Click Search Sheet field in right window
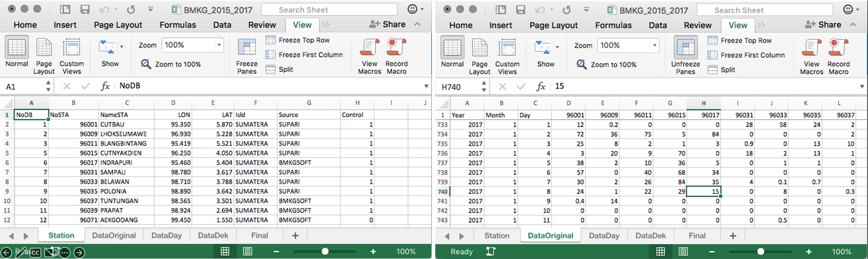 pos(765,10)
